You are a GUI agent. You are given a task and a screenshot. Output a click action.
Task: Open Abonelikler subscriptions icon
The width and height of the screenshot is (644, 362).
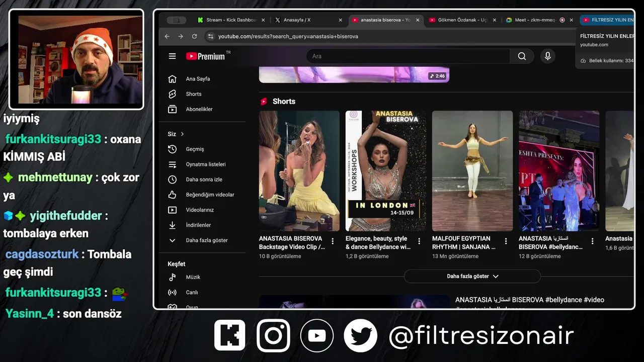[172, 109]
